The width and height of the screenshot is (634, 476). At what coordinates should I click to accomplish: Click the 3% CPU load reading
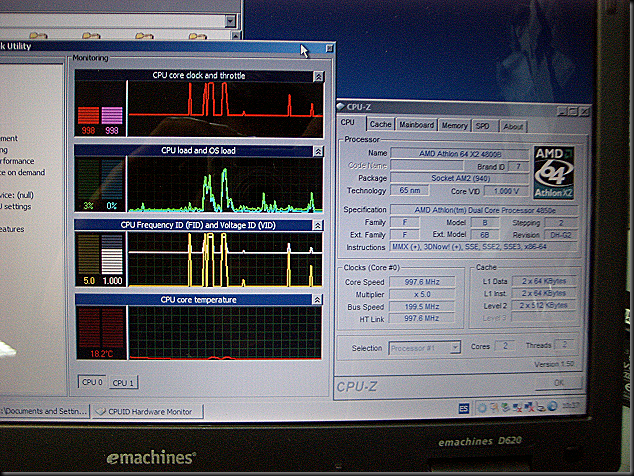point(89,206)
